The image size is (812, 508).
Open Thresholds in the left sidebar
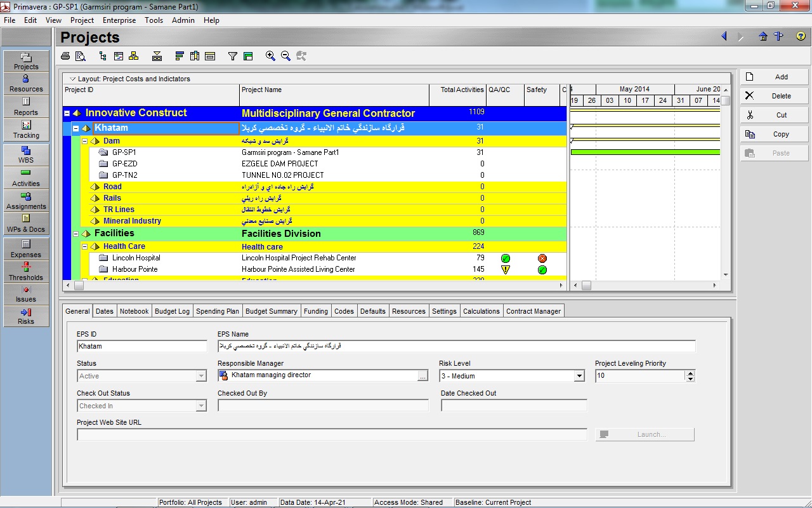click(26, 272)
